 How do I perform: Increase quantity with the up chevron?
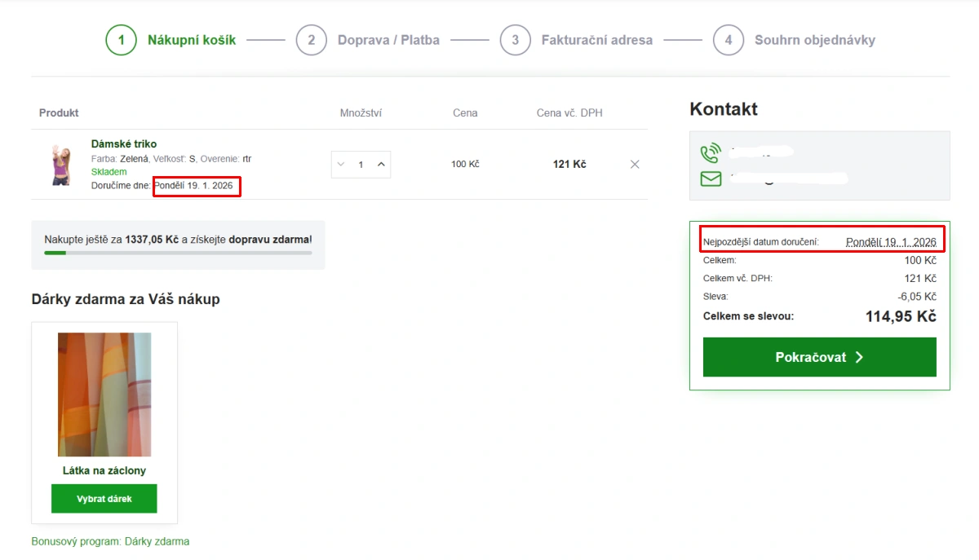[380, 164]
